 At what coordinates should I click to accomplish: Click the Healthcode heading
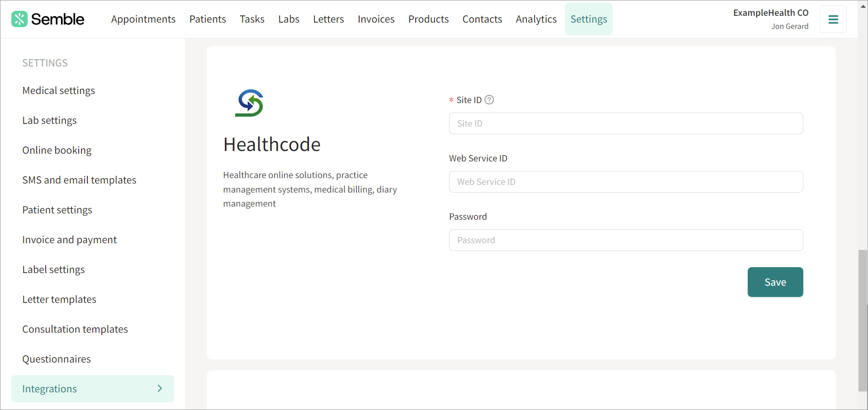272,145
